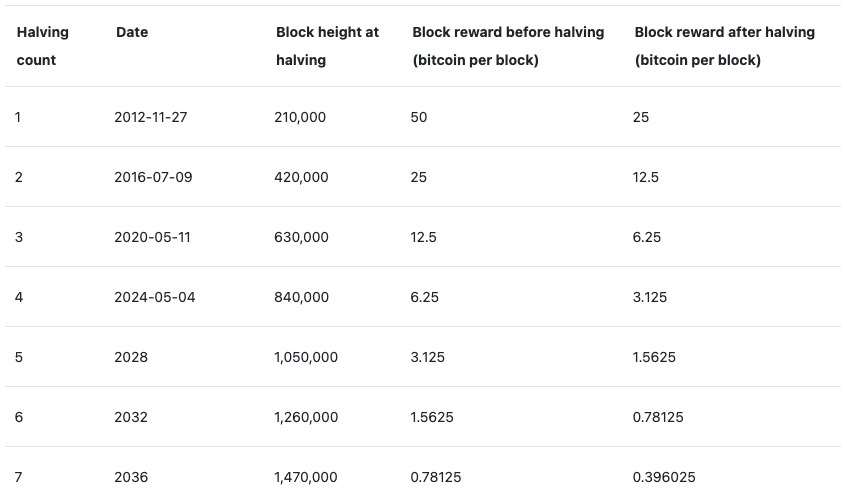Click the "Block reward before halving" header
The width and height of the screenshot is (847, 497).
(x=508, y=46)
